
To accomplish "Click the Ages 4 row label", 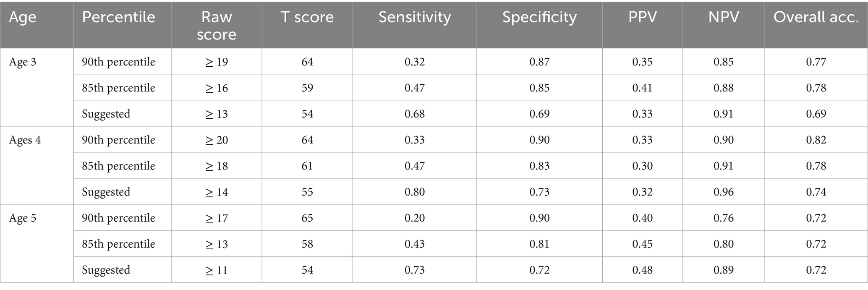I will tap(25, 140).
